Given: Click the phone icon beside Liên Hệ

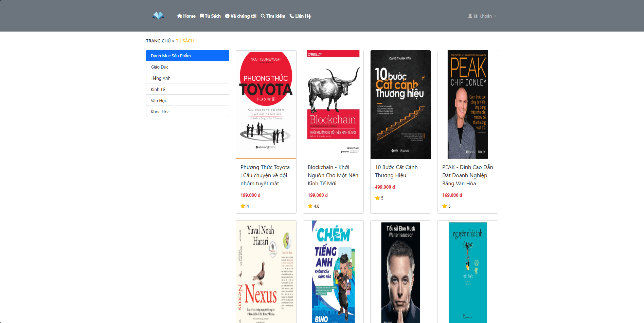Looking at the screenshot, I should [x=292, y=16].
